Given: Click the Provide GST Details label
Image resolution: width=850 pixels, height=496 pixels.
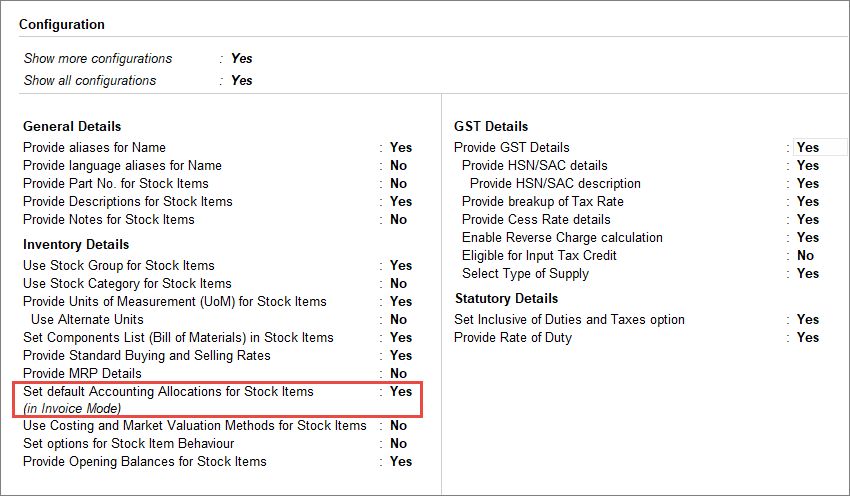Looking at the screenshot, I should (x=512, y=147).
